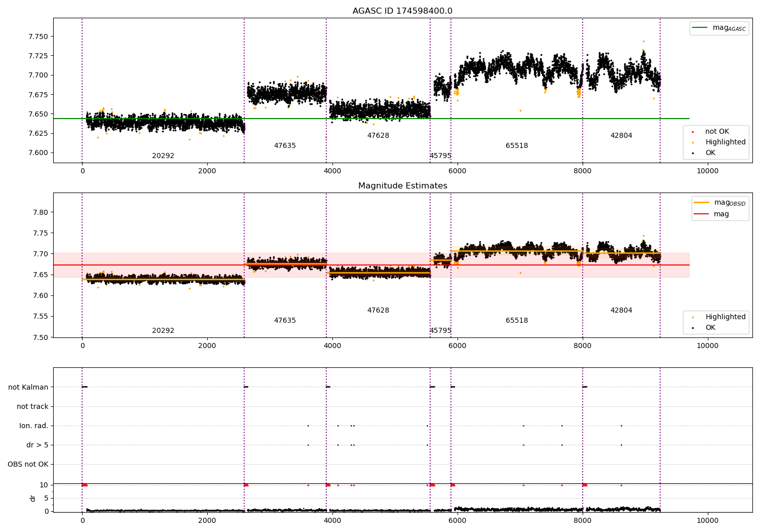Click OBSID label 65518 in the AGASC plot
Image resolution: width=760 pixels, height=532 pixels.
(517, 146)
